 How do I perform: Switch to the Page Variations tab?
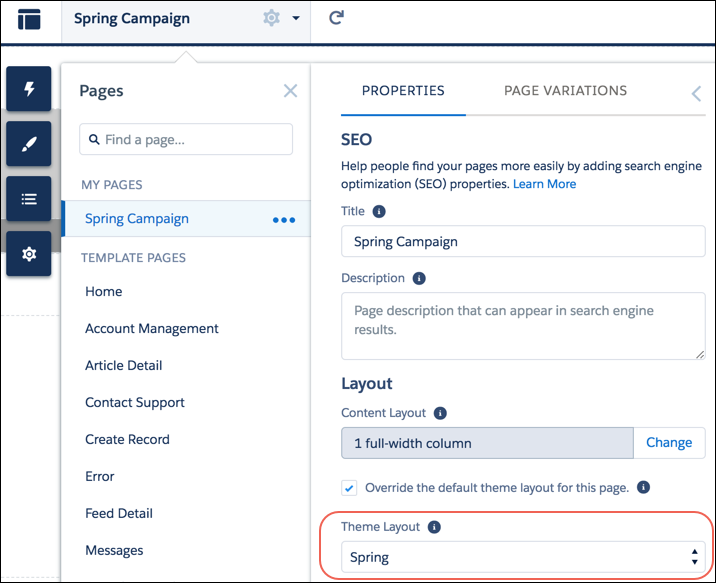coord(565,90)
